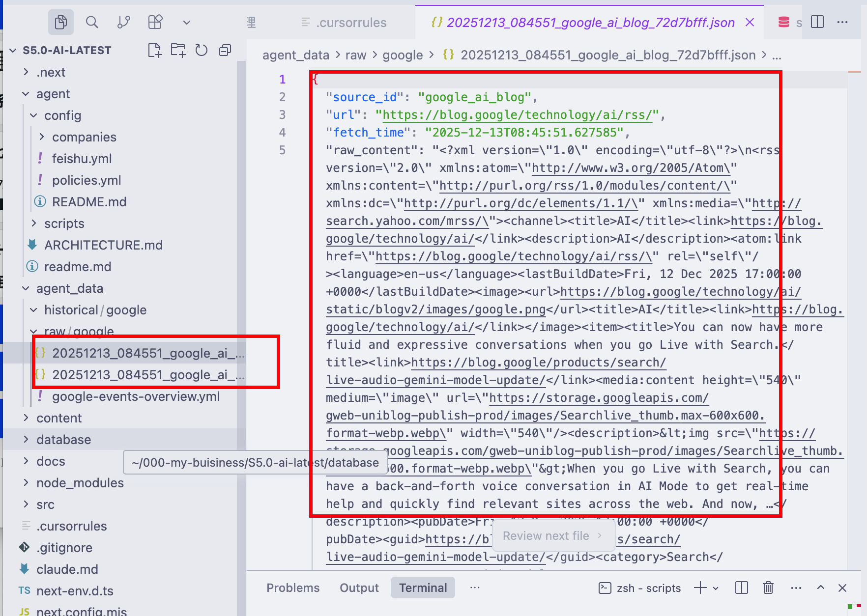This screenshot has height=616, width=867.
Task: Split the editor right
Action: 817,22
